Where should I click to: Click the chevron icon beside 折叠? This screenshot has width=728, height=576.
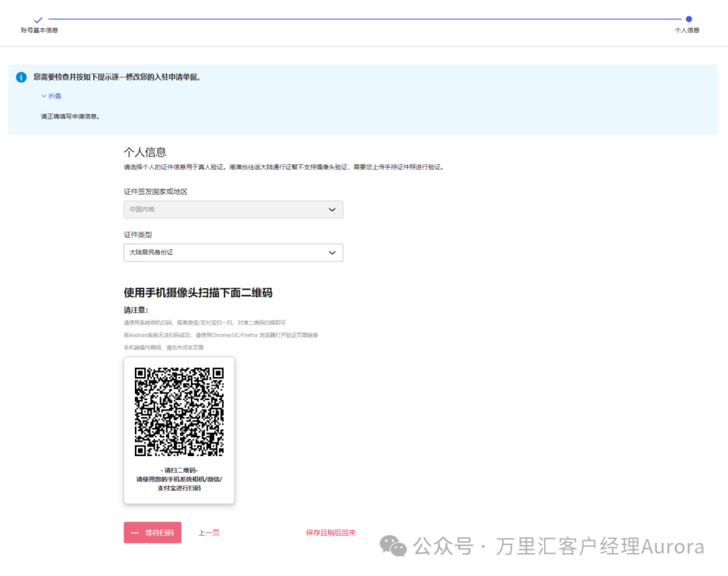[43, 95]
